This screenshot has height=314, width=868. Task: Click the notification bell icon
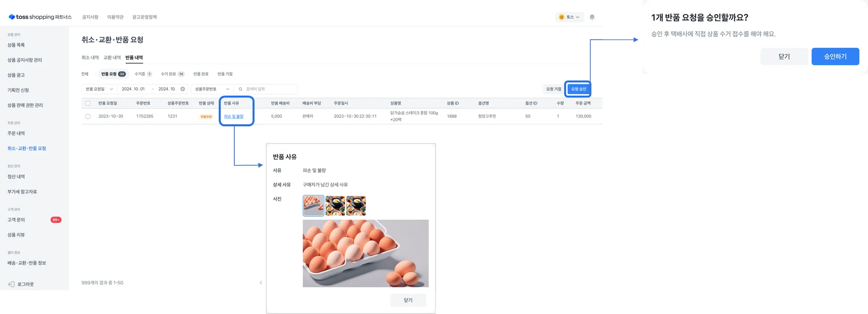point(592,17)
